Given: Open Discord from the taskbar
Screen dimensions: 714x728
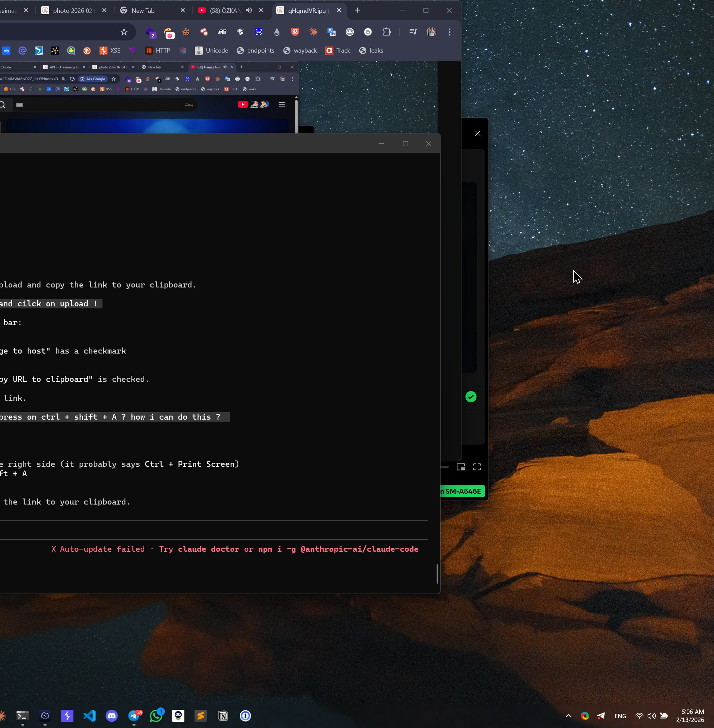Looking at the screenshot, I should click(112, 716).
